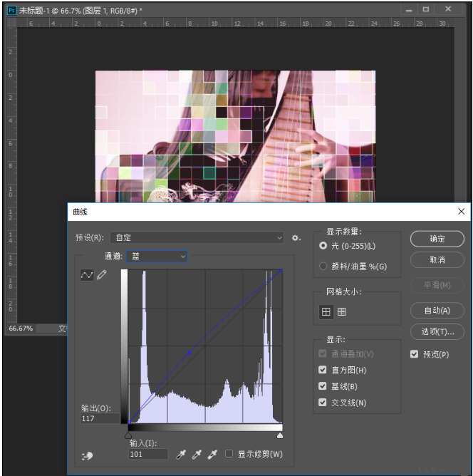Click the 66.67% zoom field in status bar
This screenshot has height=476, width=473.
tap(21, 328)
